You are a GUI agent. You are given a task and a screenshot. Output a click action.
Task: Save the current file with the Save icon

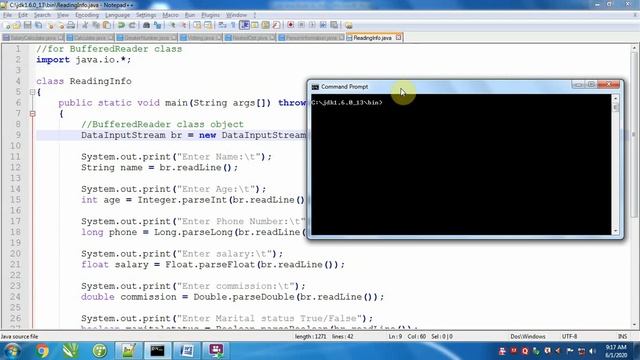pyautogui.click(x=27, y=25)
